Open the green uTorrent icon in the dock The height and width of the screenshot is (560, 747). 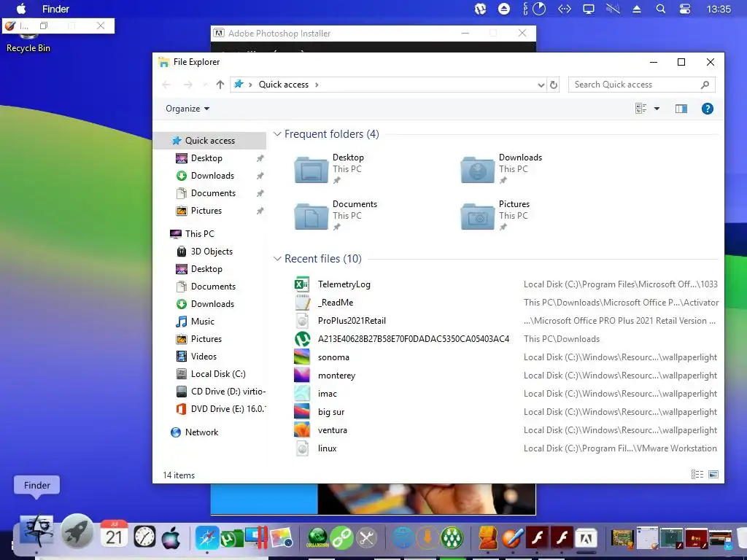tap(231, 538)
